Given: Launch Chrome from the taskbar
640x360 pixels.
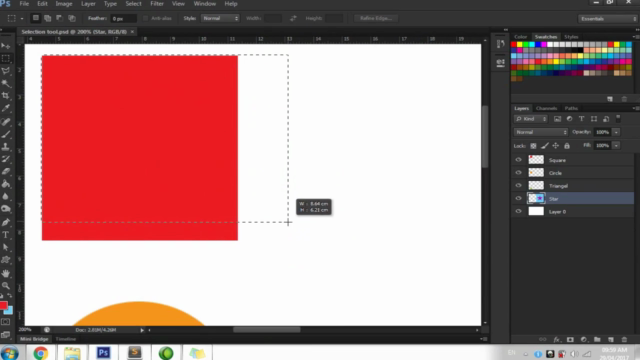Looking at the screenshot, I should [40, 353].
